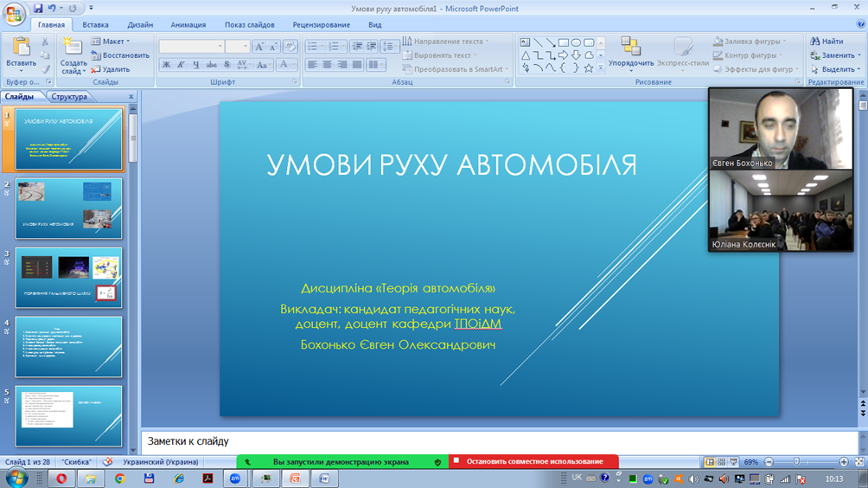868x488 pixels.
Task: Save the presentation from Quick Access toolbar
Action: point(39,9)
